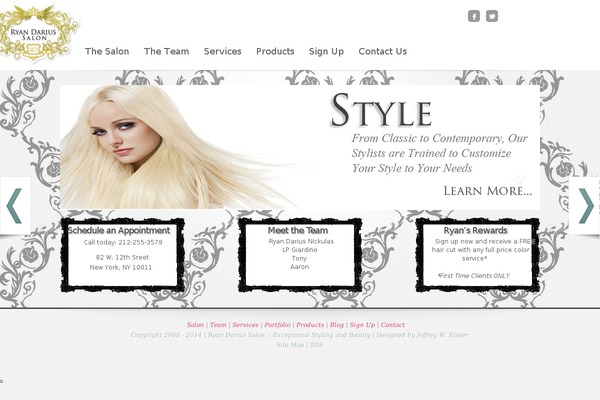Open the Ryan's Rewards heading
Viewport: 600px width, 400px height.
click(x=476, y=230)
